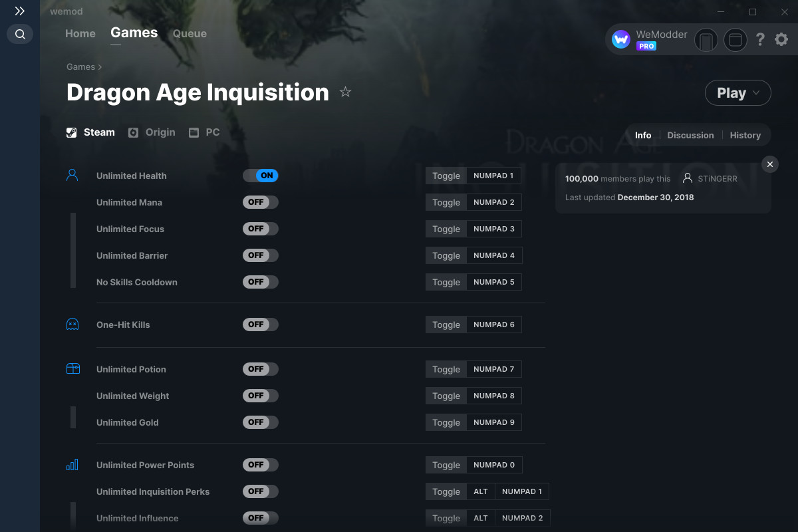
Task: Open the settings gear icon
Action: point(781,40)
